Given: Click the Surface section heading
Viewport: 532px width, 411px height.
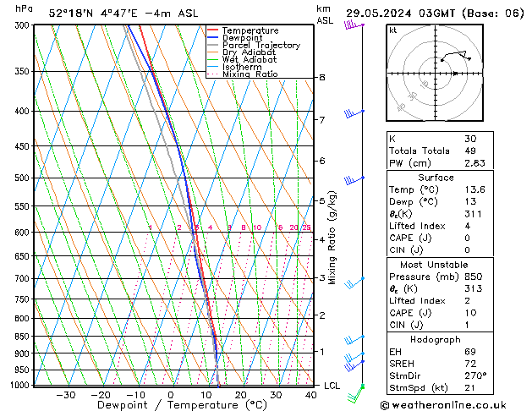Looking at the screenshot, I should click(436, 178).
